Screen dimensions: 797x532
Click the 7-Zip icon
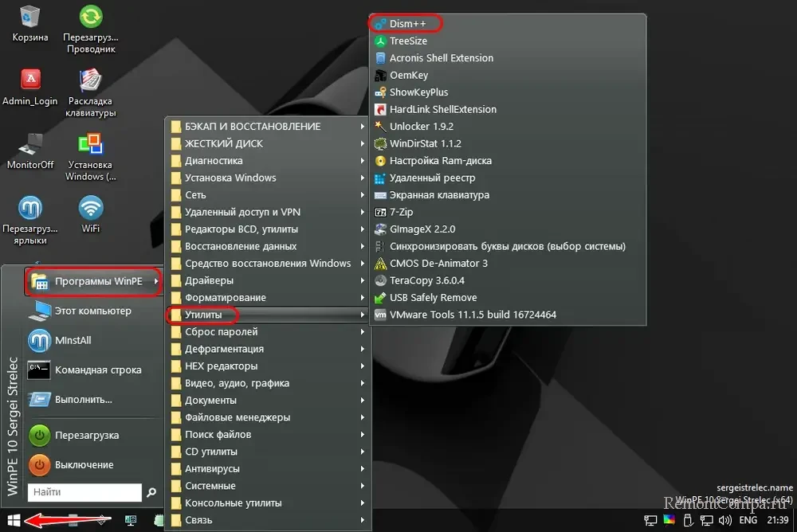[380, 212]
